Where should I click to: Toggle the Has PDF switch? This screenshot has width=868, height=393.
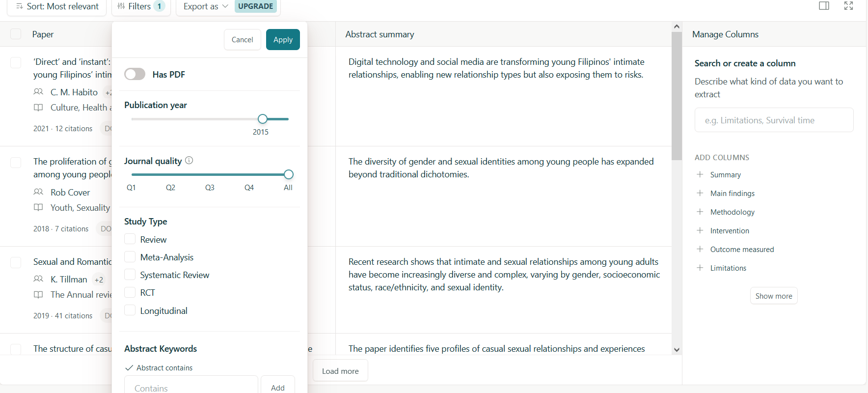tap(135, 74)
